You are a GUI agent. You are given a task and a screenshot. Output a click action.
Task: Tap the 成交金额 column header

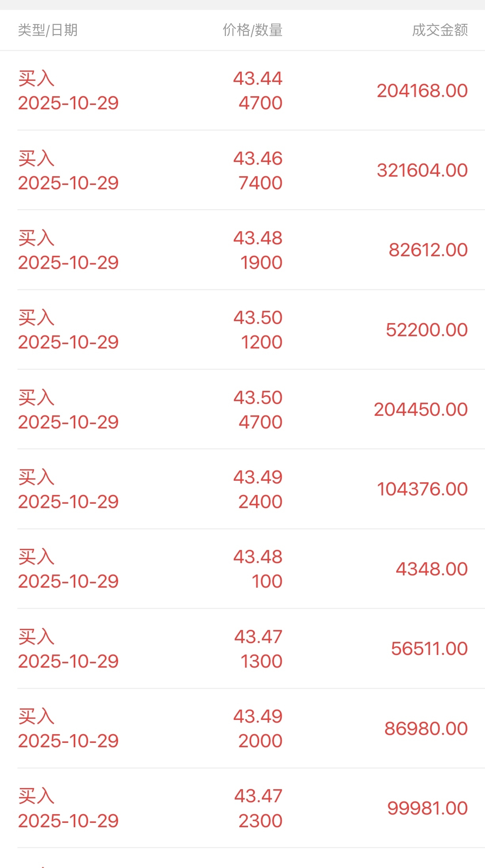click(440, 30)
